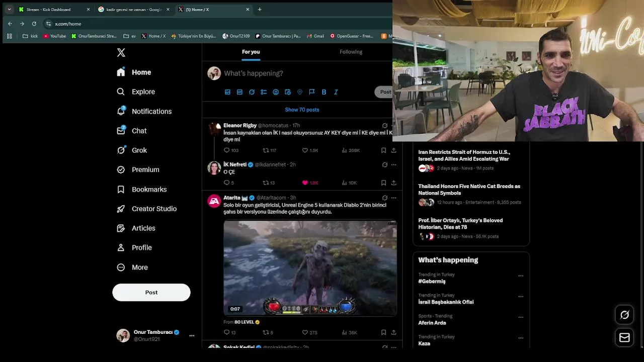Click Grok icon on Atarita's post
This screenshot has width=644, height=362.
pos(385,198)
